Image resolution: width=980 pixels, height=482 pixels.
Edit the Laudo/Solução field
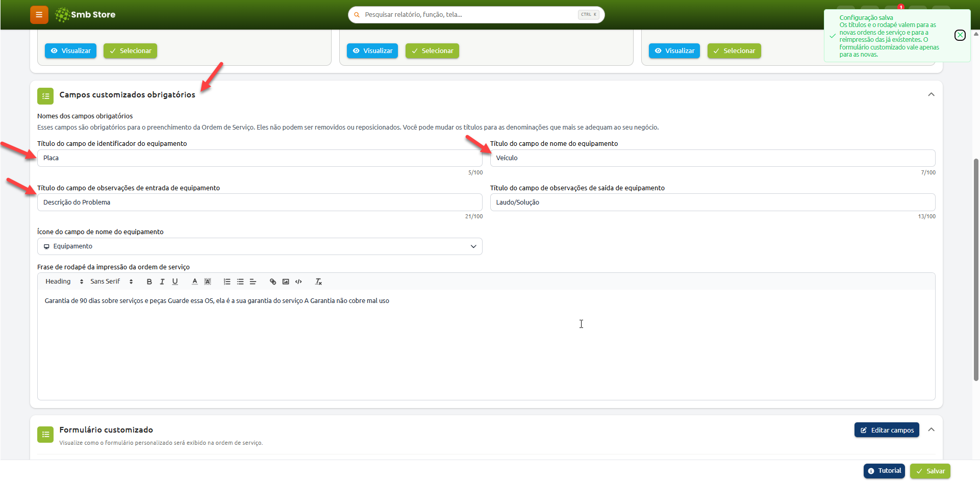713,202
